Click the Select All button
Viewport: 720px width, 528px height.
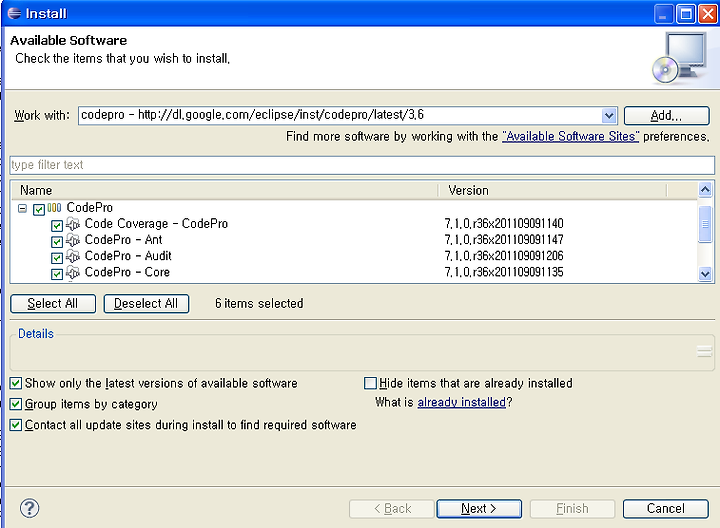click(x=53, y=303)
